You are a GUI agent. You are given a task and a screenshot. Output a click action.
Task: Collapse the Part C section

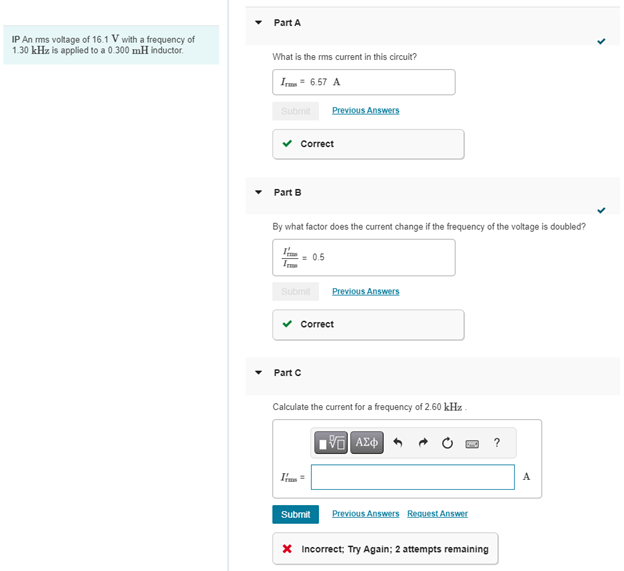tap(259, 372)
